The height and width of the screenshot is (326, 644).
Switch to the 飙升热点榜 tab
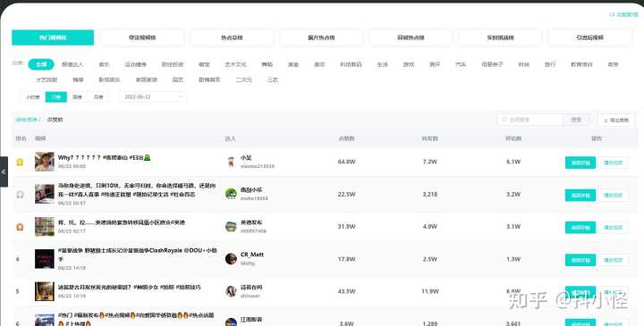click(321, 38)
